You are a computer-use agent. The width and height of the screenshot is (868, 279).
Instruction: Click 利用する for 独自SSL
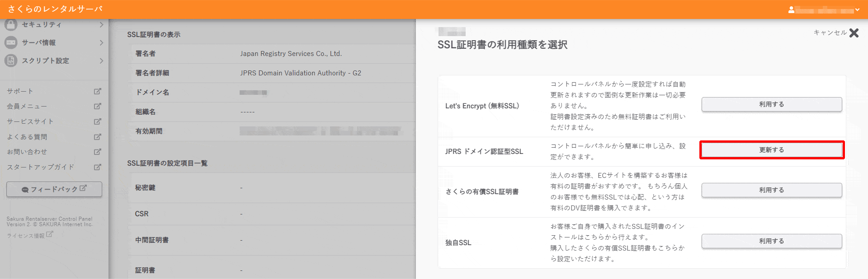[x=772, y=241]
